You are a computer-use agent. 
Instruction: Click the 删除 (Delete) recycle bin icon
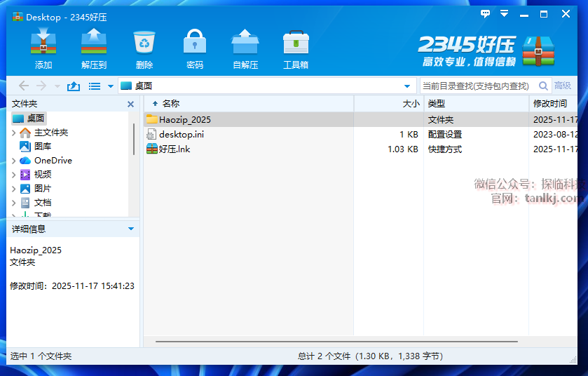click(144, 42)
